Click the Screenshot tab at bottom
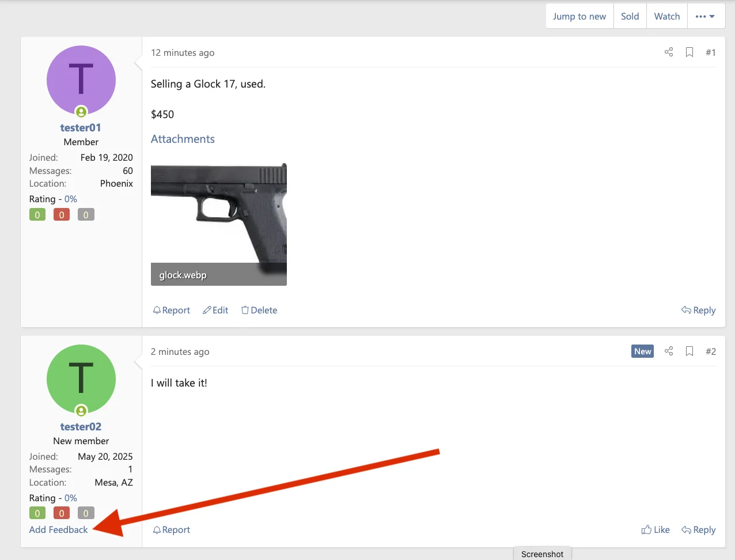The image size is (735, 560). click(x=543, y=554)
